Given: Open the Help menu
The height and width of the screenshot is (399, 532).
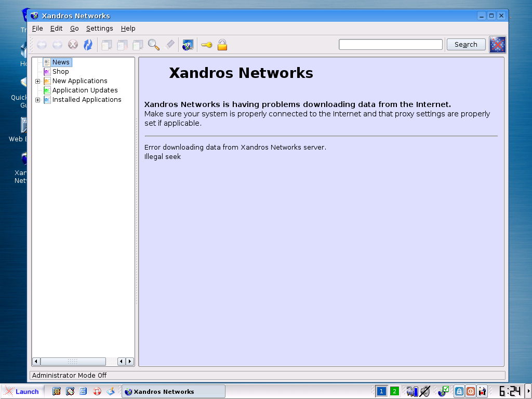Looking at the screenshot, I should point(128,29).
